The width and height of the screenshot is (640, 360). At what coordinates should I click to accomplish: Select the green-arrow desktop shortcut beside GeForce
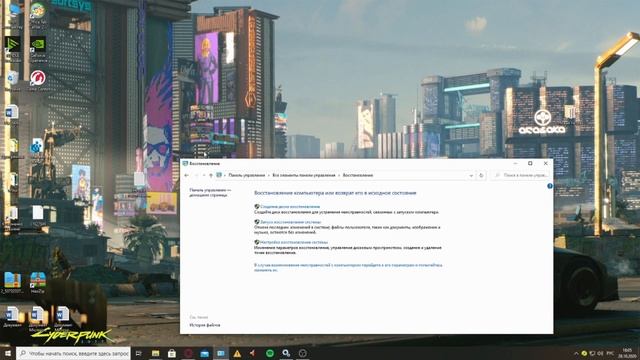click(x=13, y=49)
